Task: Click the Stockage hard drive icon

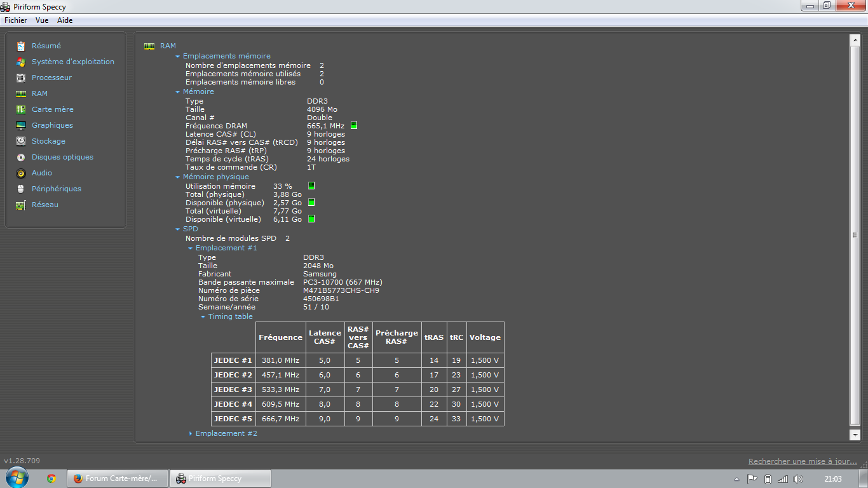Action: click(x=21, y=141)
